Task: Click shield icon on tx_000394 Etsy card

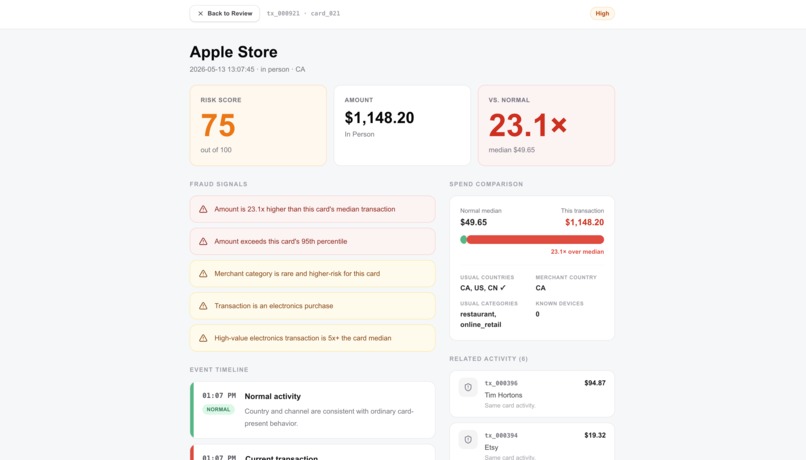Action: 468,440
